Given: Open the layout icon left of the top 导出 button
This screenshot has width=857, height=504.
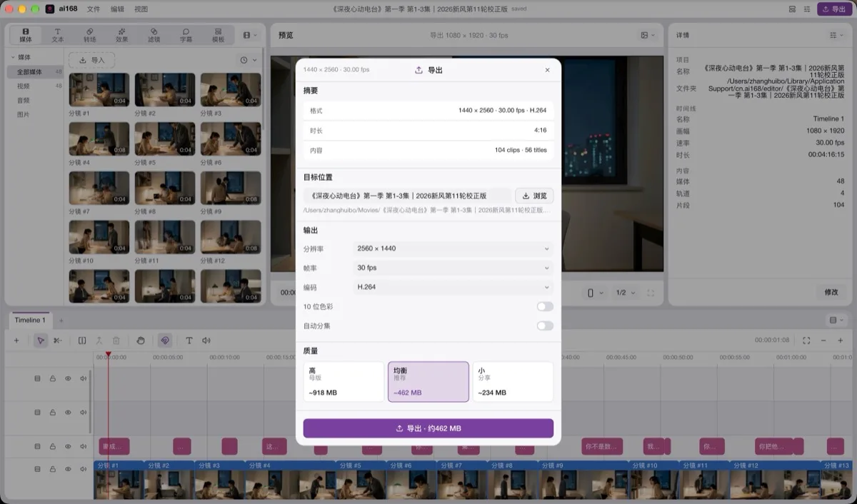Looking at the screenshot, I should 792,9.
